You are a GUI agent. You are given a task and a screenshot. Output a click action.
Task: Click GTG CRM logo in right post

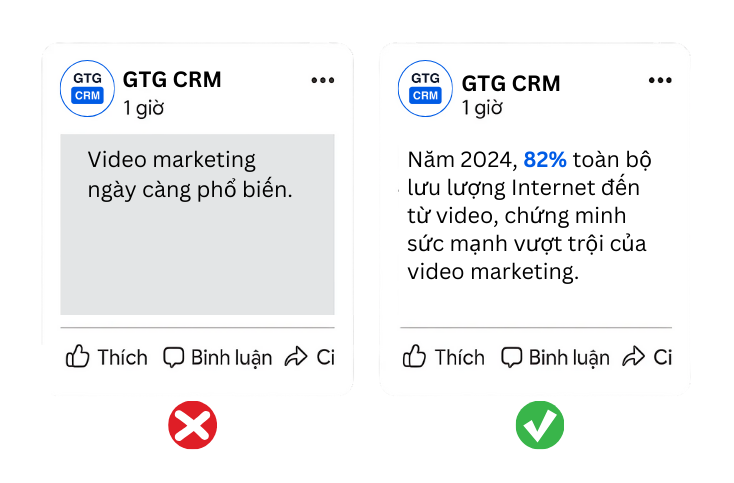pos(426,89)
